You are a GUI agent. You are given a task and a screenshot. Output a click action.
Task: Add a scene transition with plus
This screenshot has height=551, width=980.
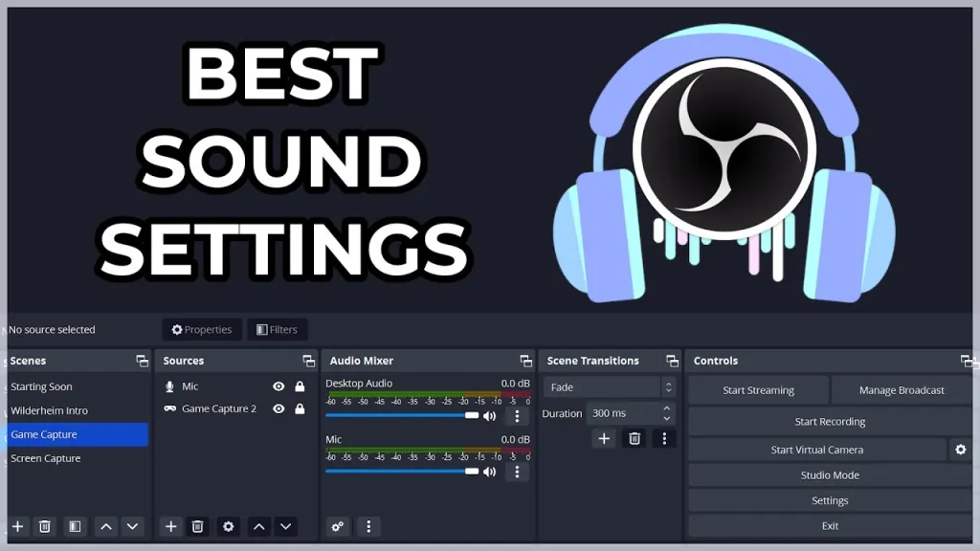604,438
